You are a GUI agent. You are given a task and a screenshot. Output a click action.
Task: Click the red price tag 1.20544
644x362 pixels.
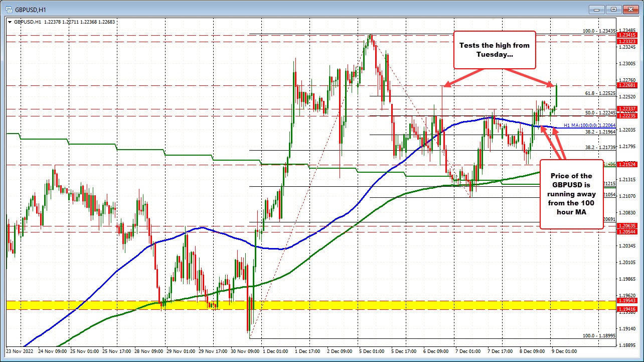(x=628, y=232)
